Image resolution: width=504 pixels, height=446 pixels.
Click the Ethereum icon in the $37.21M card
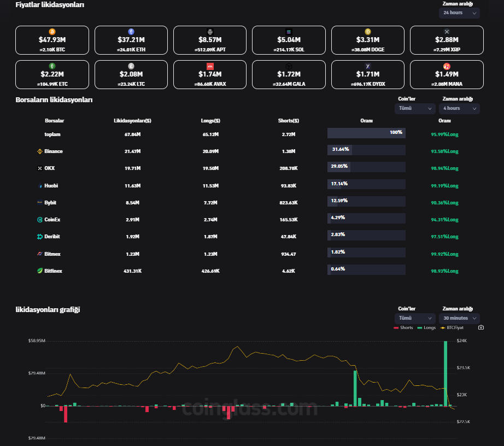click(x=131, y=32)
